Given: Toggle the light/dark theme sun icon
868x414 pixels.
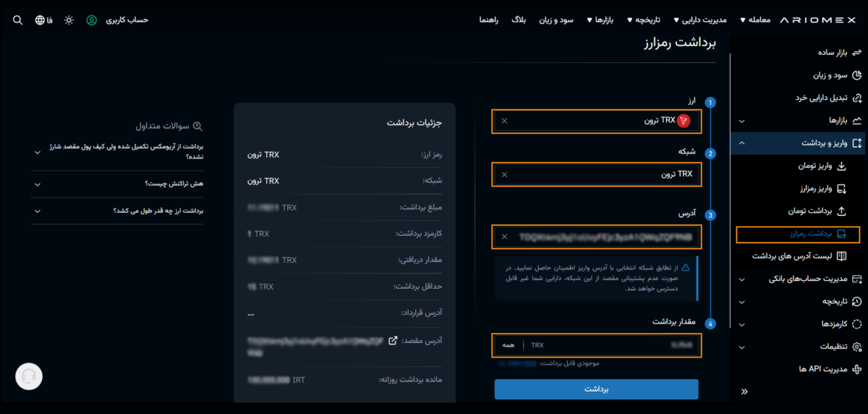Looking at the screenshot, I should [69, 20].
